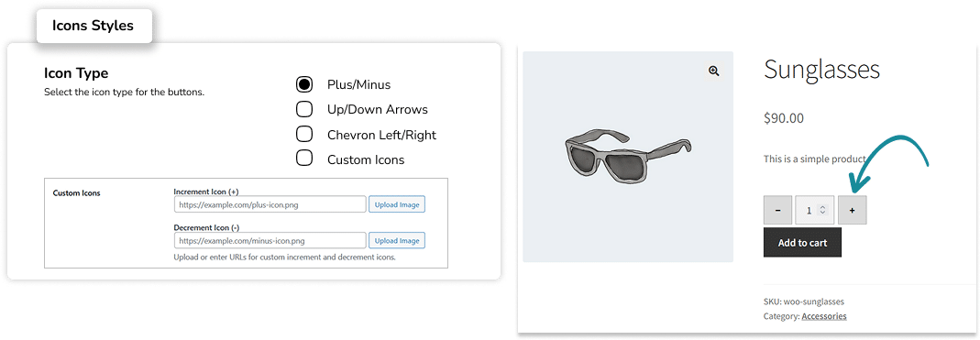Choose Chevron Left/Right icon type

(304, 135)
